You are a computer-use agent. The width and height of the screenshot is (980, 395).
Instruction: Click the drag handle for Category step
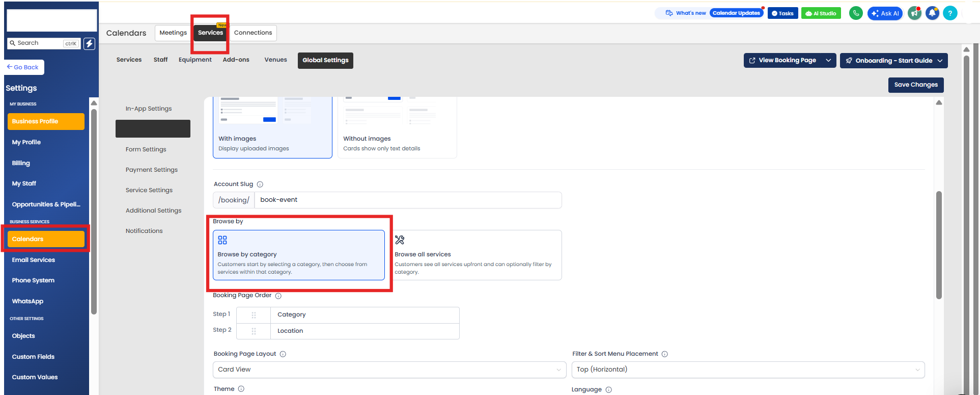(x=254, y=315)
